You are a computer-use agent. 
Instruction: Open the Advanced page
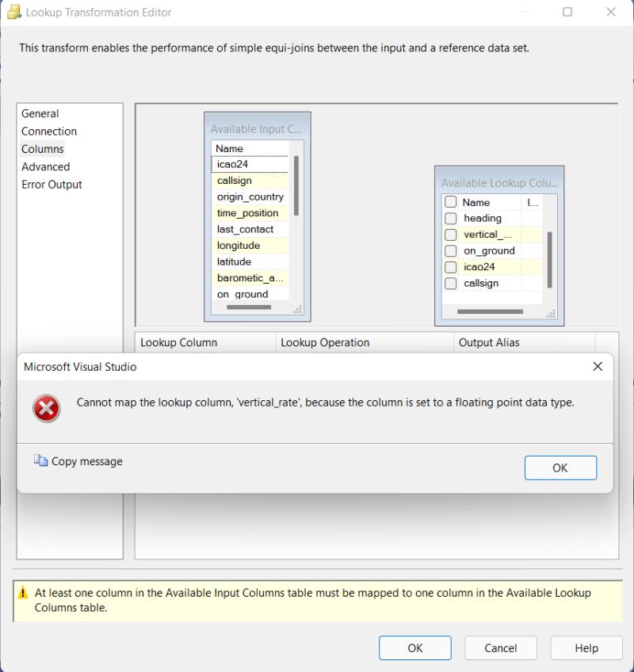(x=45, y=166)
